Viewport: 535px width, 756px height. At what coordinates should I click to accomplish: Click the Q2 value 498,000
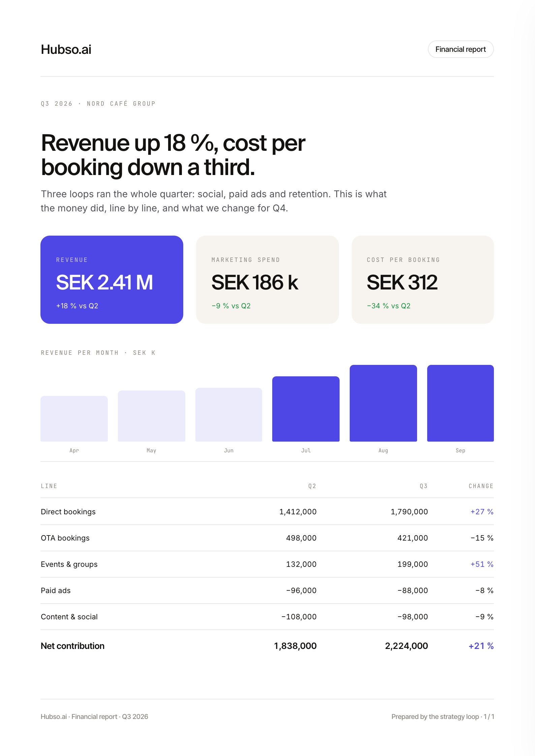(x=301, y=538)
